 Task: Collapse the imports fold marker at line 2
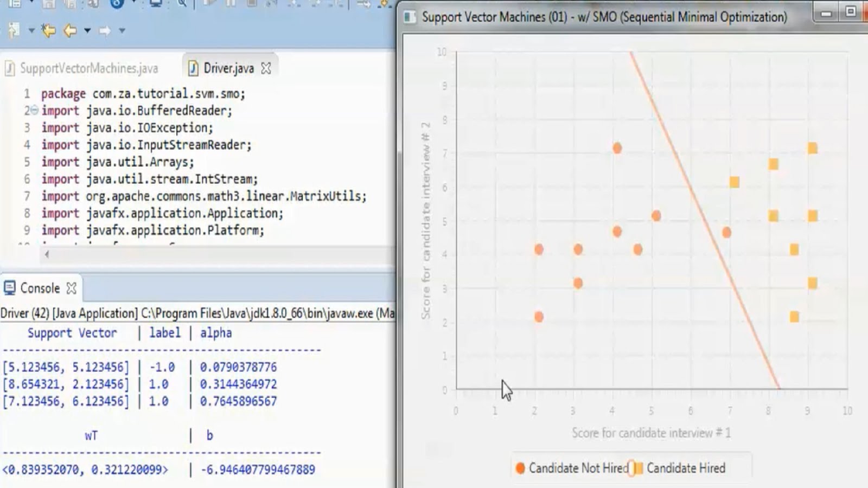coord(34,110)
